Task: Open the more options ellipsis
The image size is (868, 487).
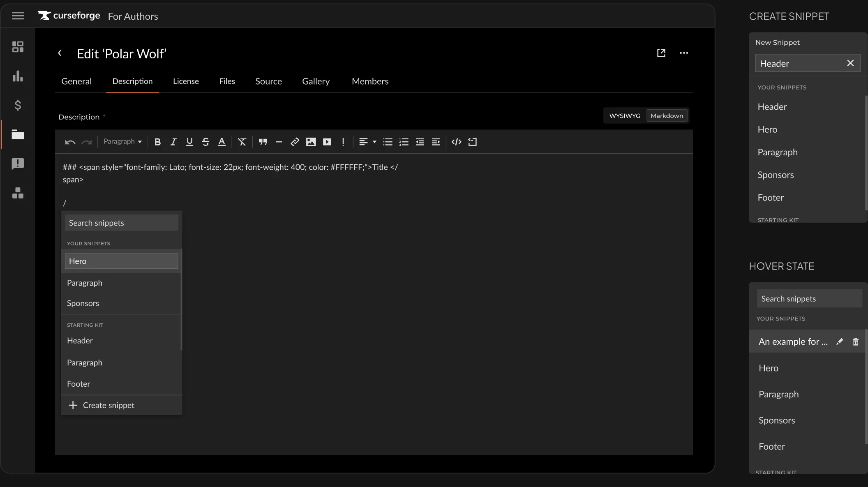Action: click(684, 53)
